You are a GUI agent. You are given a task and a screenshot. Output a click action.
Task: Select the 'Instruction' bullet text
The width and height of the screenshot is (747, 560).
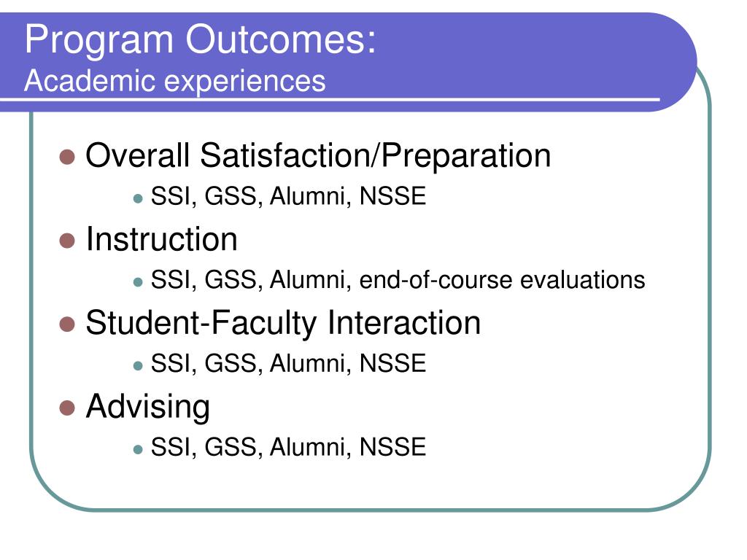(161, 239)
